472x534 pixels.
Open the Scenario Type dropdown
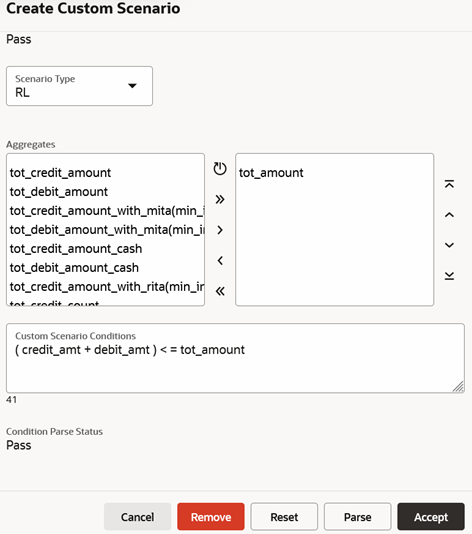(x=79, y=86)
